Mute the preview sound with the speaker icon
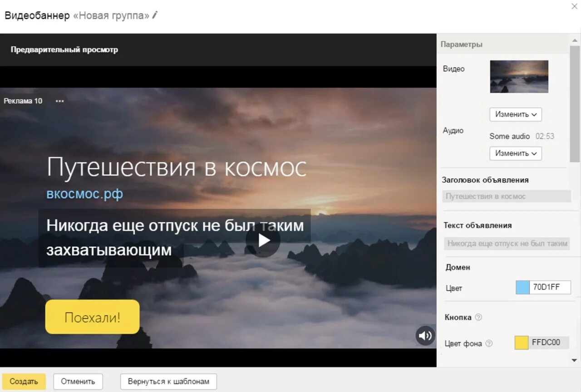The width and height of the screenshot is (581, 392). point(425,336)
